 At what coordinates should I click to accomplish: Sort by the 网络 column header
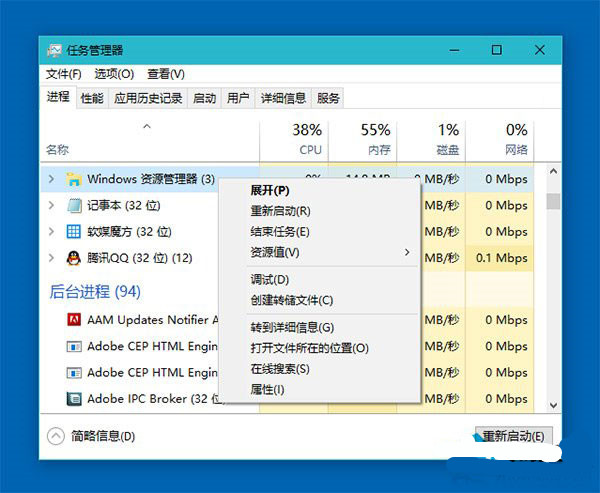click(x=500, y=141)
